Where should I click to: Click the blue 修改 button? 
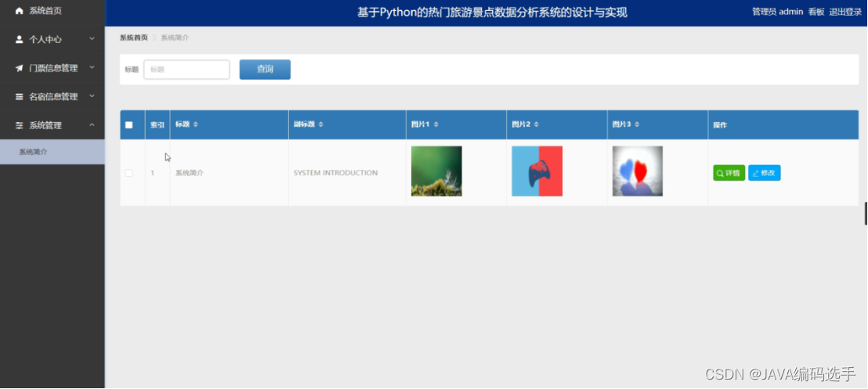point(765,173)
